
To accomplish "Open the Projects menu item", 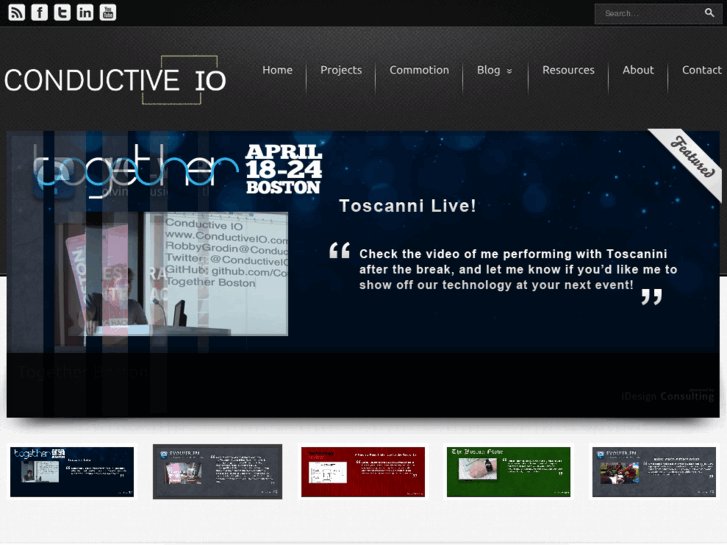I will pos(341,70).
